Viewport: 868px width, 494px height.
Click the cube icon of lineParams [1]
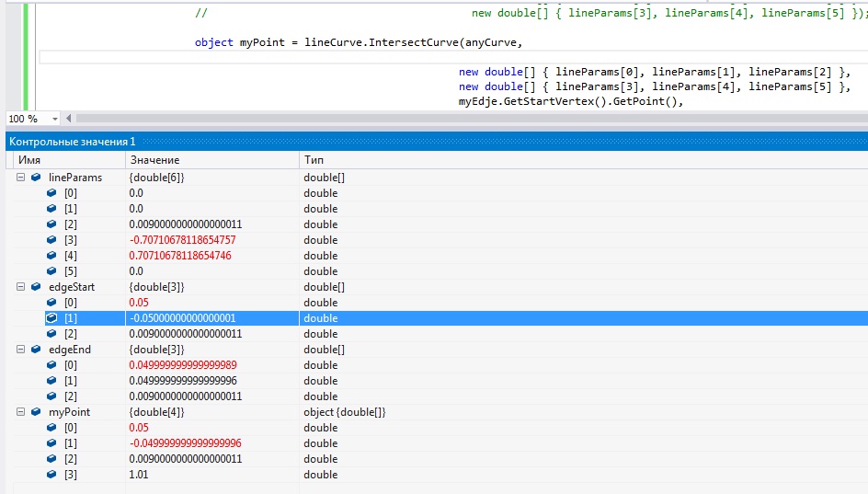tap(51, 208)
